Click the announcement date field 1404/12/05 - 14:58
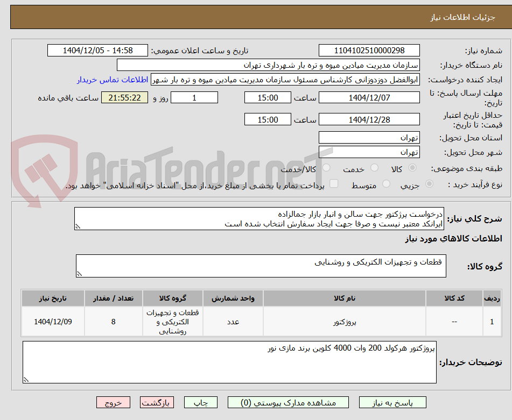The image size is (512, 420). tap(97, 51)
